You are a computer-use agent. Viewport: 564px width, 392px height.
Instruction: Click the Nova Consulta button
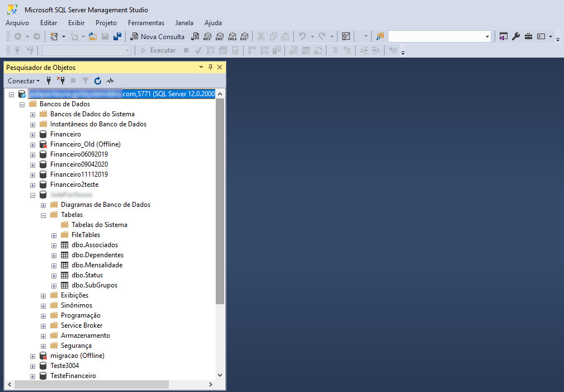pyautogui.click(x=157, y=36)
